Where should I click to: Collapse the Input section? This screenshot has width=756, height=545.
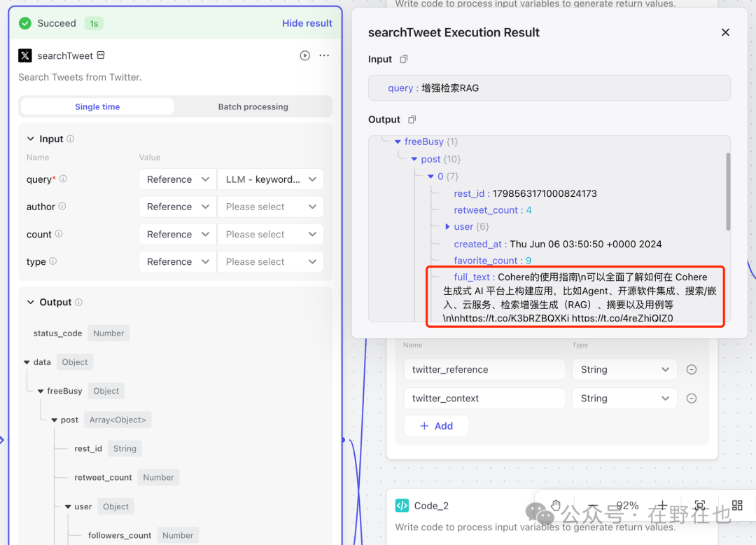coord(30,139)
